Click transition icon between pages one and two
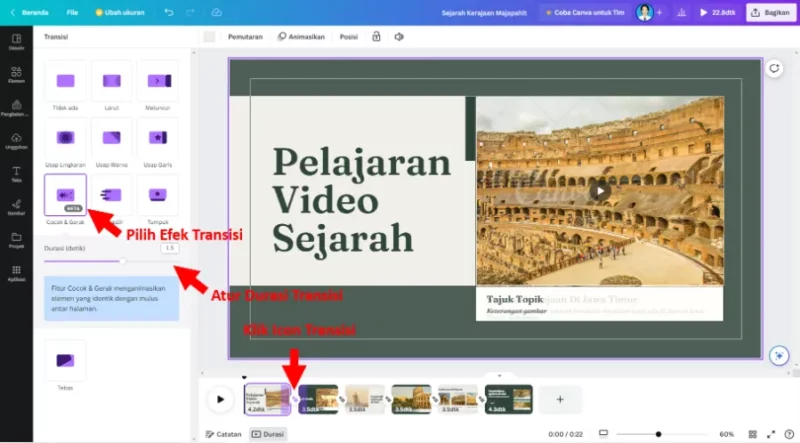The height and width of the screenshot is (443, 800). click(294, 400)
